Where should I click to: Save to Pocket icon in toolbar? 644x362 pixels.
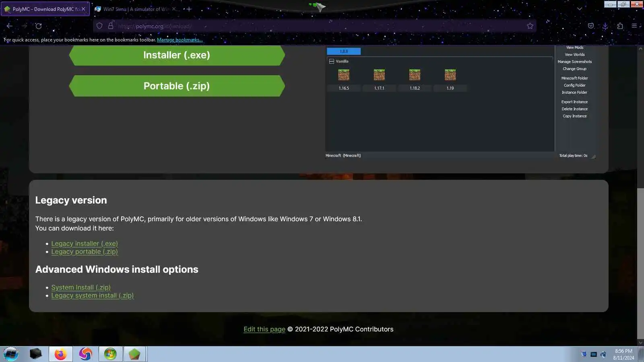[591, 26]
